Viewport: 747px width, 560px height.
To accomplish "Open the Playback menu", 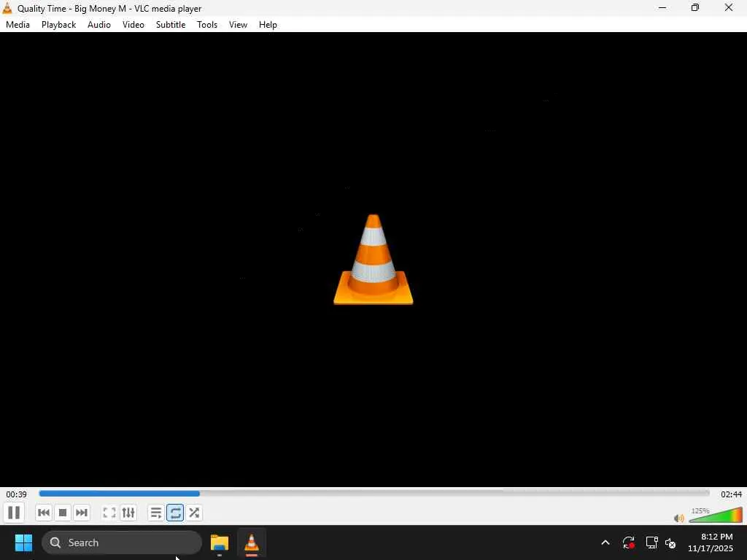I will 58,25.
